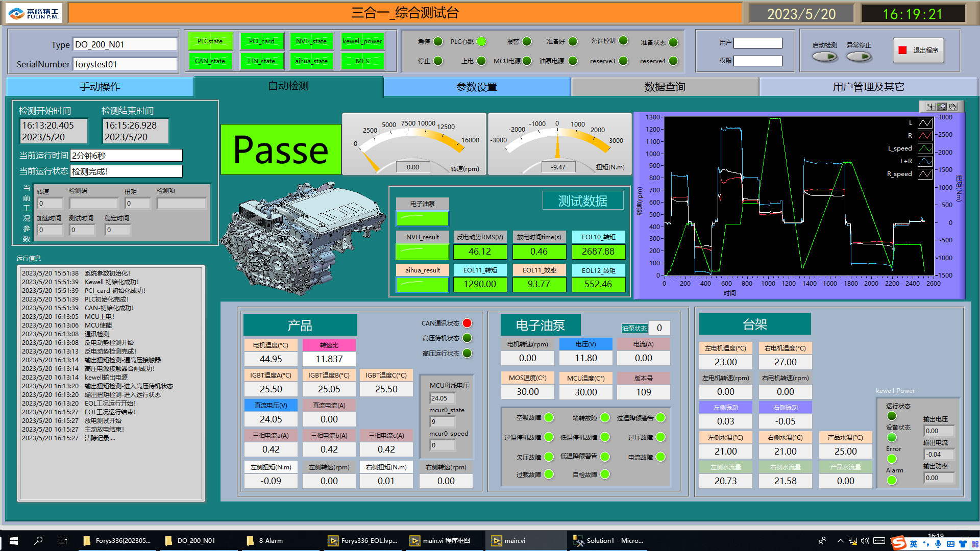Click the NVH_state status button
980x551 pixels.
(x=311, y=41)
